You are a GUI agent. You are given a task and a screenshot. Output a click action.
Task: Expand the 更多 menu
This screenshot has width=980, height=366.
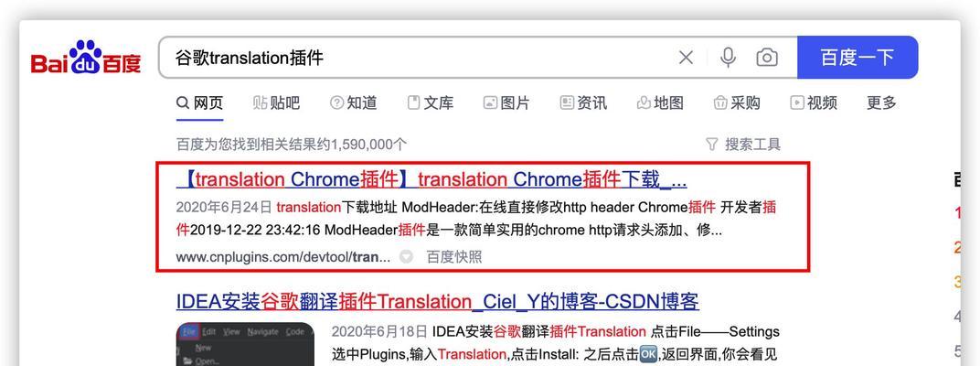881,102
